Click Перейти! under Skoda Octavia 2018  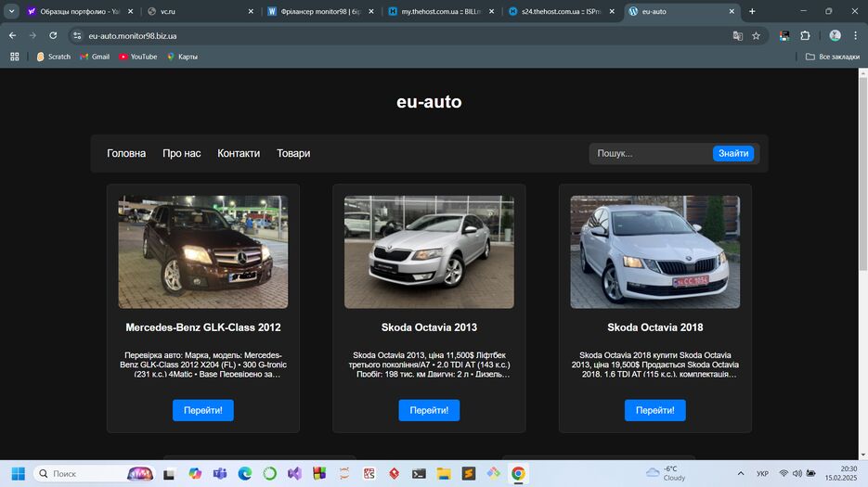click(654, 410)
